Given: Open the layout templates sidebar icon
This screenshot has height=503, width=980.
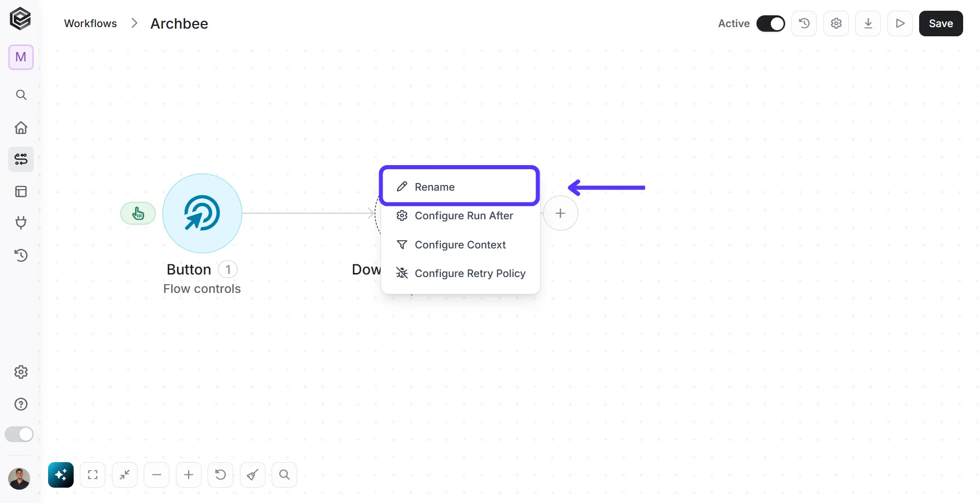Looking at the screenshot, I should (21, 192).
